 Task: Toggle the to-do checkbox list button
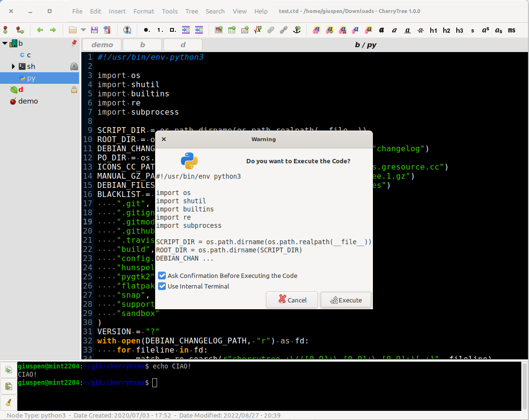tap(172, 30)
